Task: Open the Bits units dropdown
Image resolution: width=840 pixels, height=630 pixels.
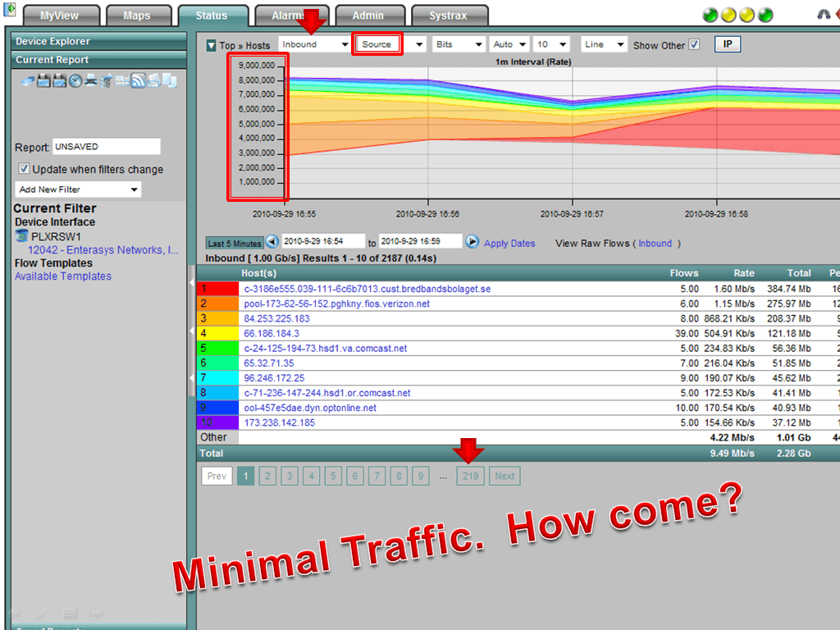Action: pos(459,44)
